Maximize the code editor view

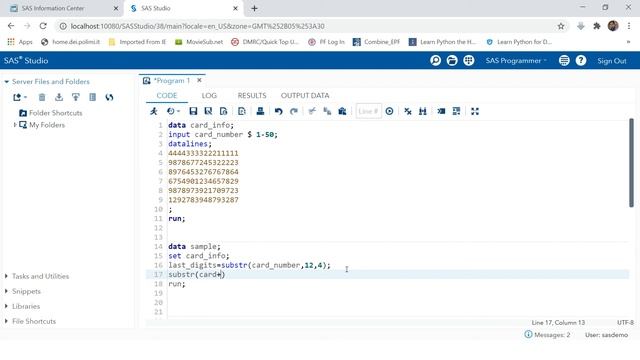coord(475,111)
